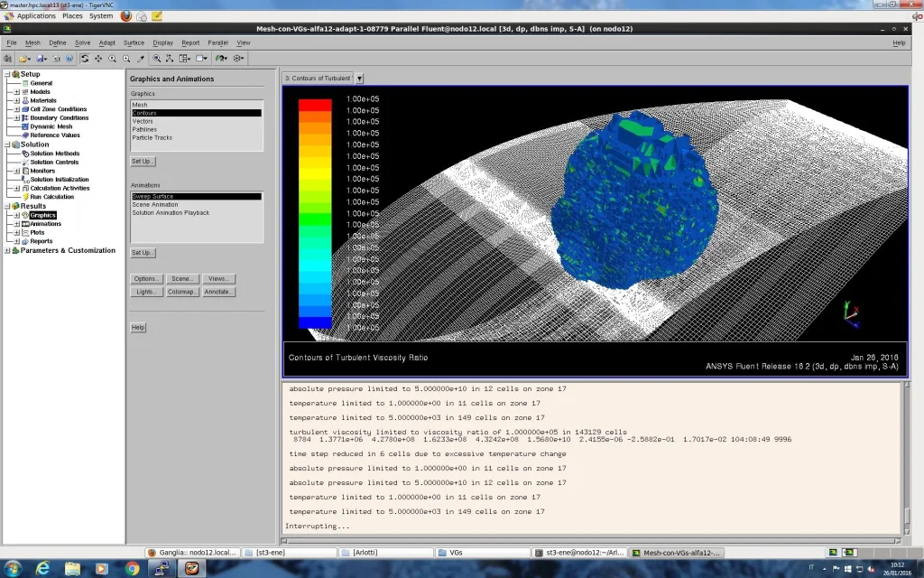
Task: Activate the zoom-in magnifier tool
Action: [126, 58]
